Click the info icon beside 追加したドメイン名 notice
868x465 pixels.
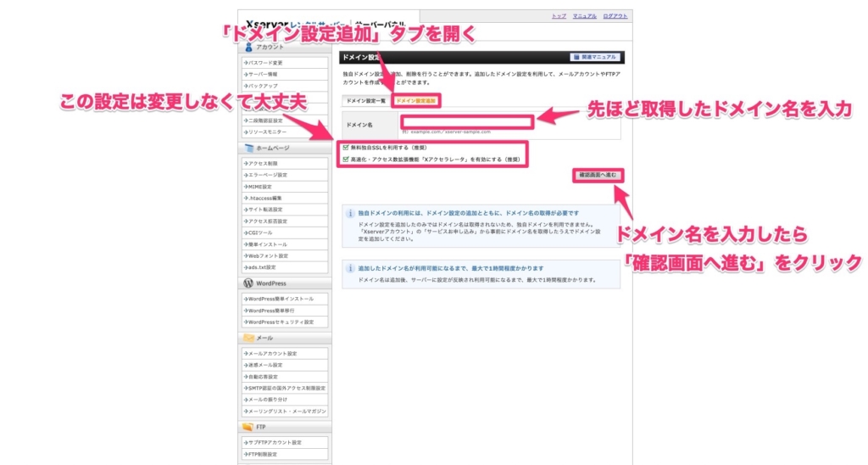point(349,268)
